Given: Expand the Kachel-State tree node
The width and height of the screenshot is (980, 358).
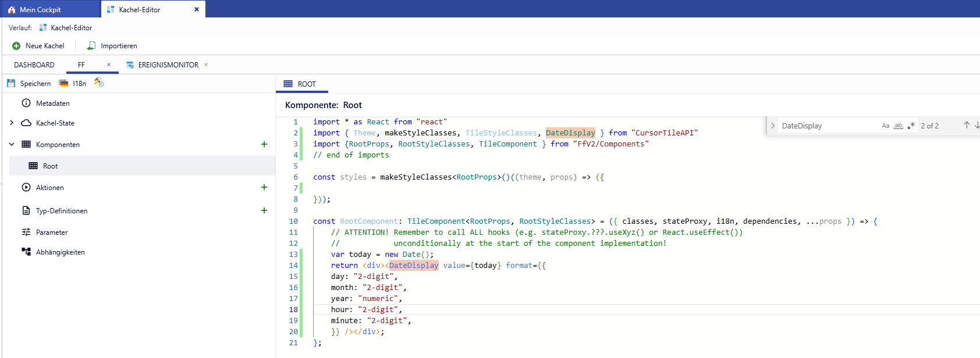Looking at the screenshot, I should point(12,123).
